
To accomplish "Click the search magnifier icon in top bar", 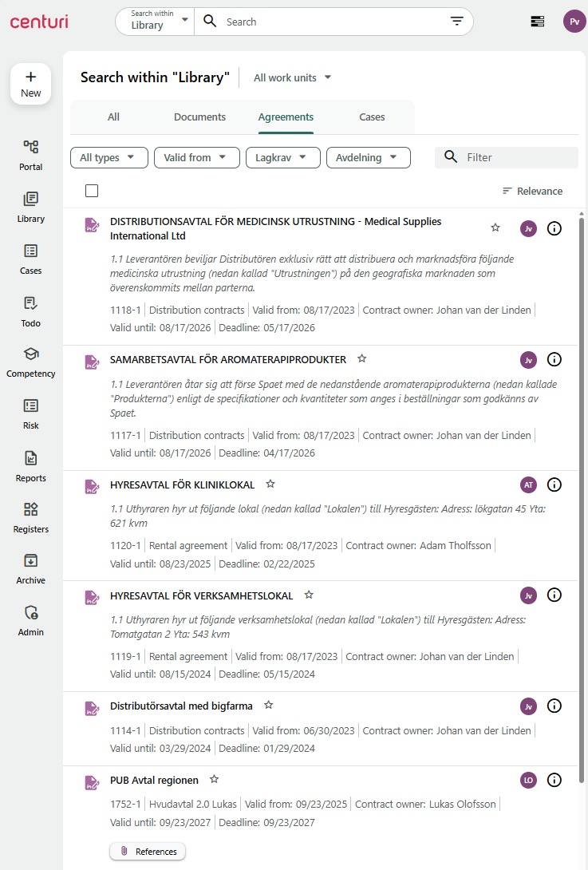I will (210, 21).
